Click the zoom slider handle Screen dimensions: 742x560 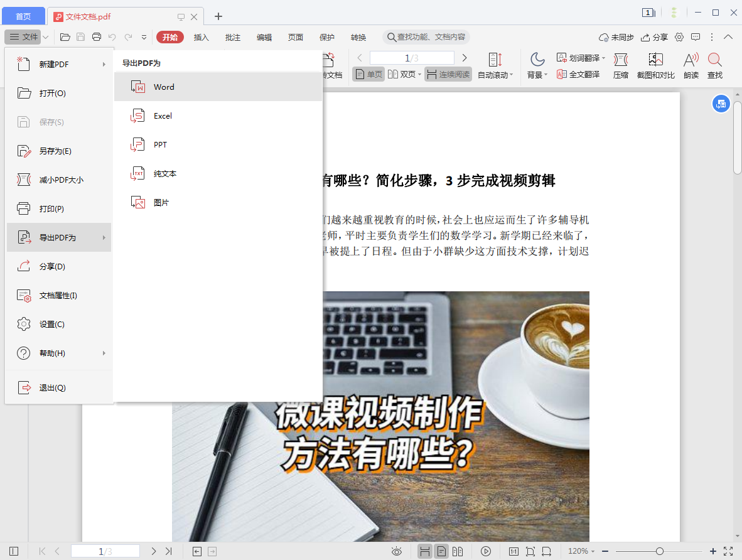point(660,551)
